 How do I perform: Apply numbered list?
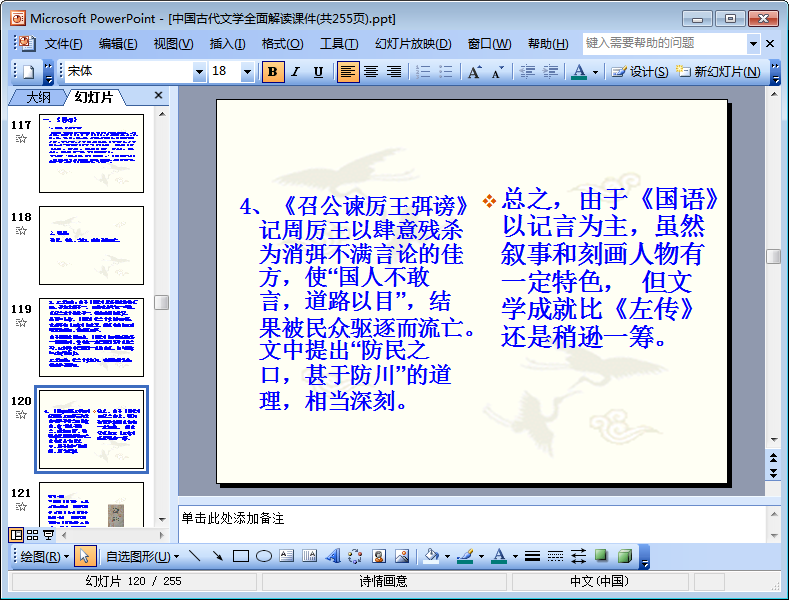point(423,72)
